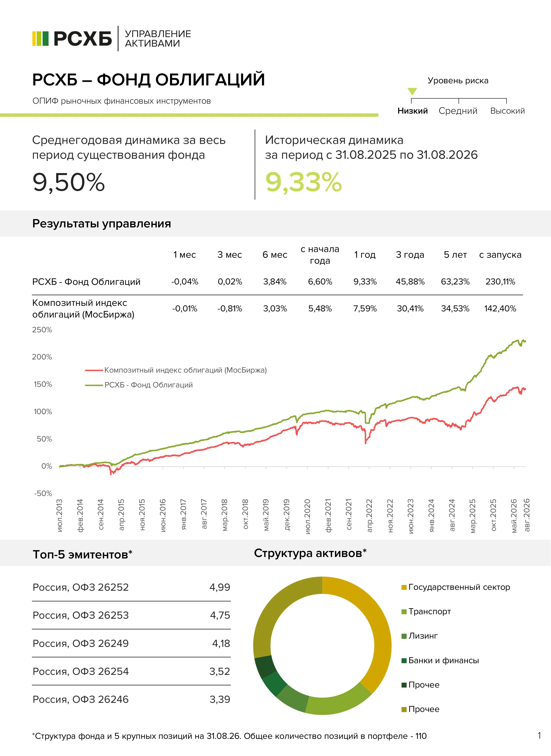Select the Низкий risk level label
551x756 pixels.
pyautogui.click(x=413, y=111)
